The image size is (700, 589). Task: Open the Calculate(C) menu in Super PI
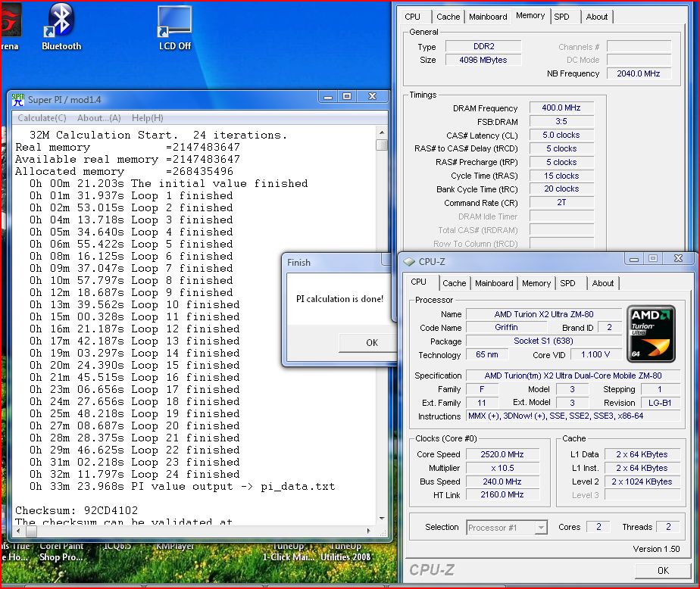42,118
